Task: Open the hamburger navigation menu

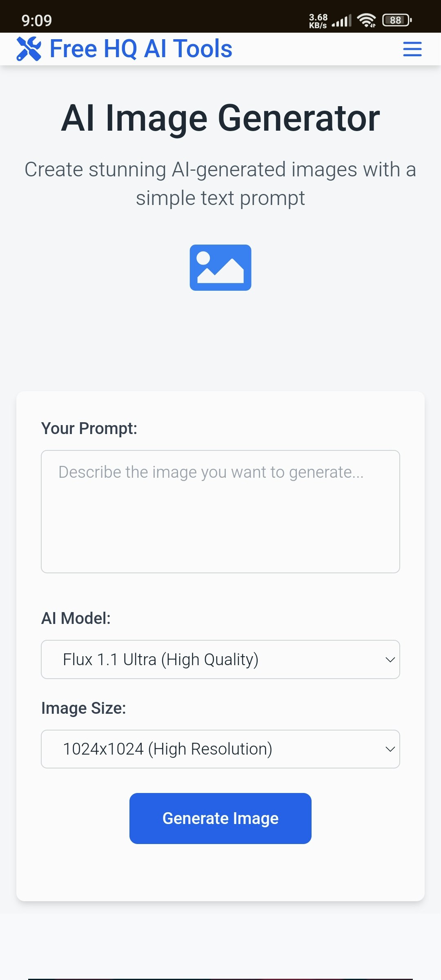Action: pyautogui.click(x=412, y=49)
